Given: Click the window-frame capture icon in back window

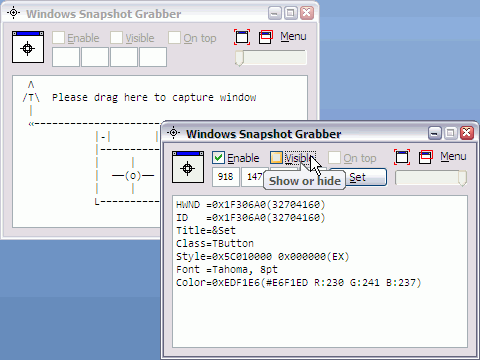Looking at the screenshot, I should [x=242, y=37].
